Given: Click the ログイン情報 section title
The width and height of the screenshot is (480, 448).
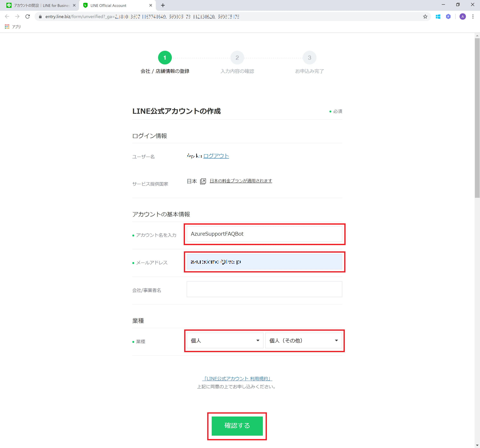Looking at the screenshot, I should coord(150,136).
